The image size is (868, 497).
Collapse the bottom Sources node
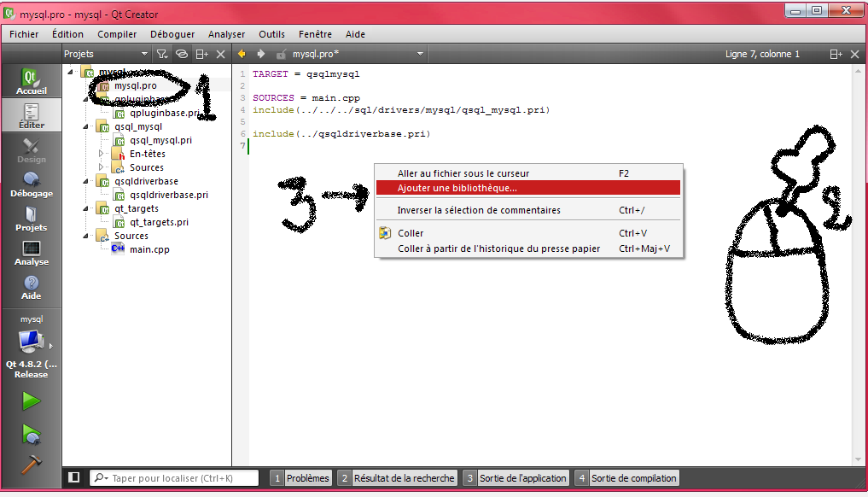pos(86,236)
